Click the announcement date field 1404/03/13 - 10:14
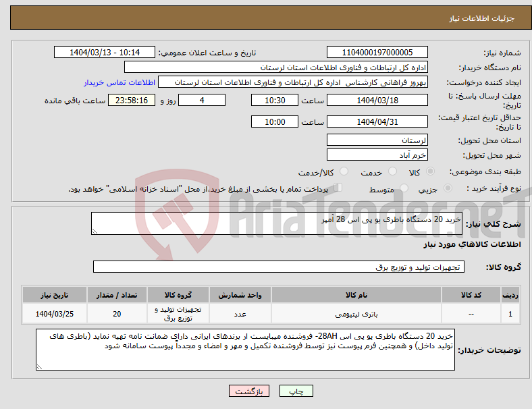This screenshot has width=532, height=409. click(x=105, y=52)
